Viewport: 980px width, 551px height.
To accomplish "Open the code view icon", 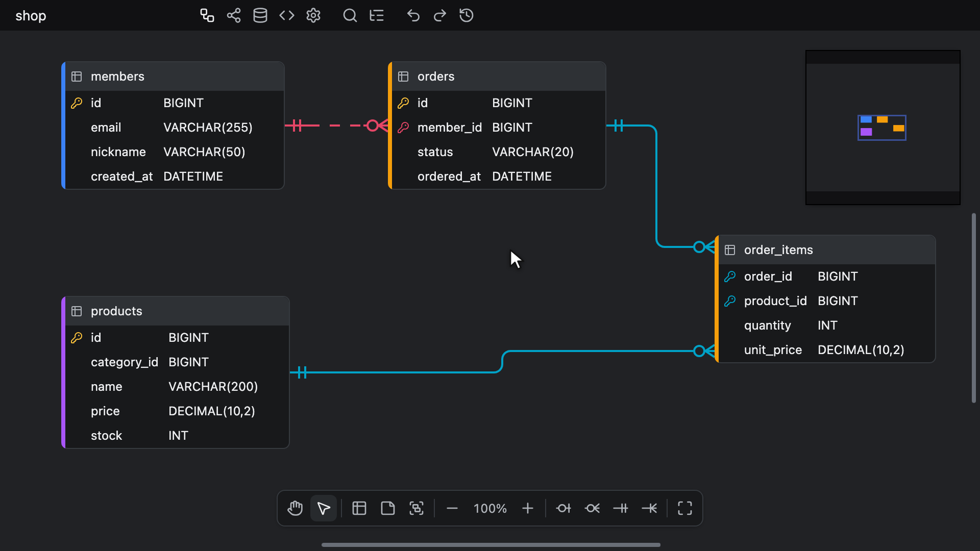I will pos(287,15).
